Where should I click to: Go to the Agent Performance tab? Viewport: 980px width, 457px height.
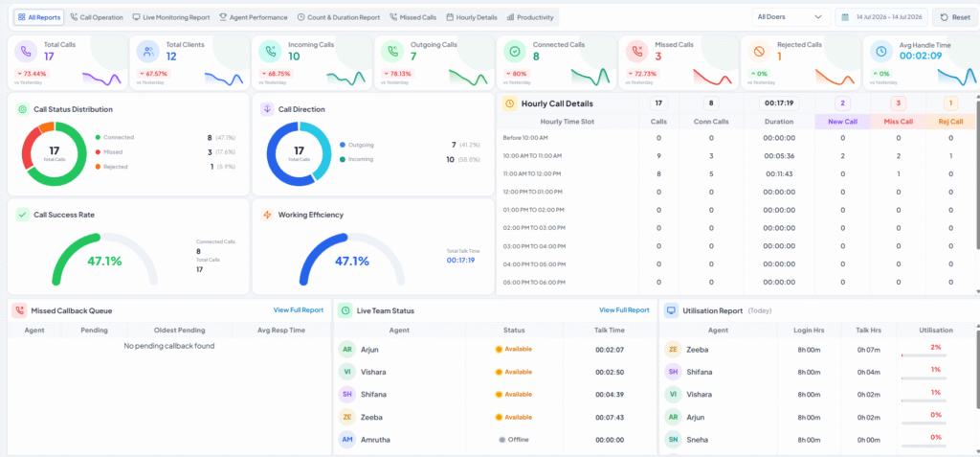[253, 17]
